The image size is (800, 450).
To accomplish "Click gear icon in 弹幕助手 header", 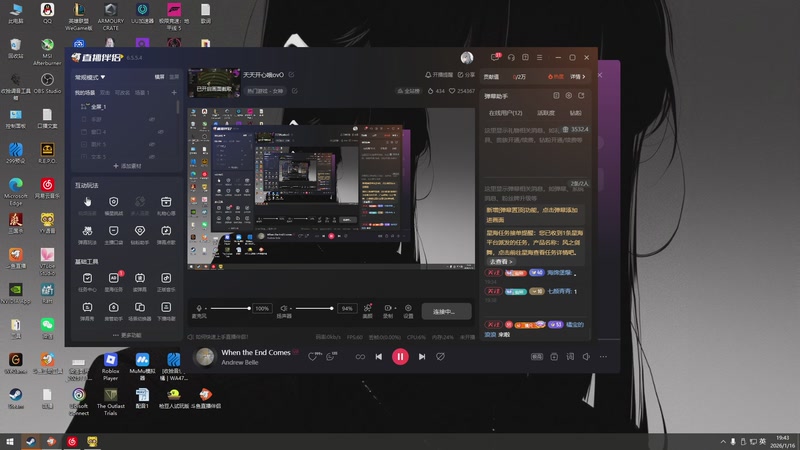I will pyautogui.click(x=569, y=95).
